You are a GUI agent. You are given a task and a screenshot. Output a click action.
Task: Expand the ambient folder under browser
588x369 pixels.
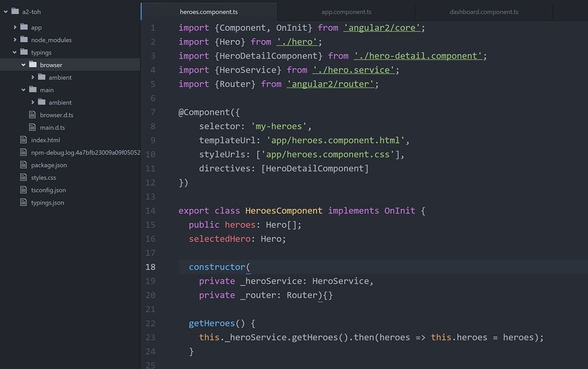(32, 77)
